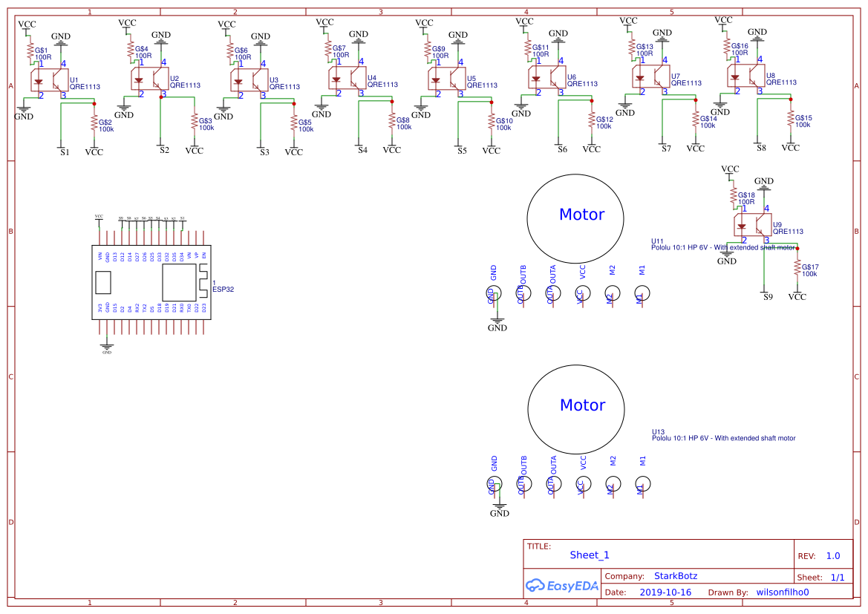Select the VCC pad of motor U13
The image size is (868, 614).
583,483
